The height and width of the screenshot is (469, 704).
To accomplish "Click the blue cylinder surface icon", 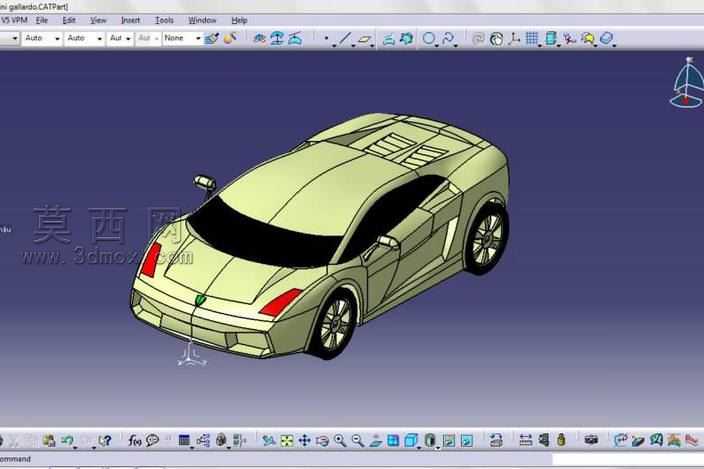I will (550, 39).
